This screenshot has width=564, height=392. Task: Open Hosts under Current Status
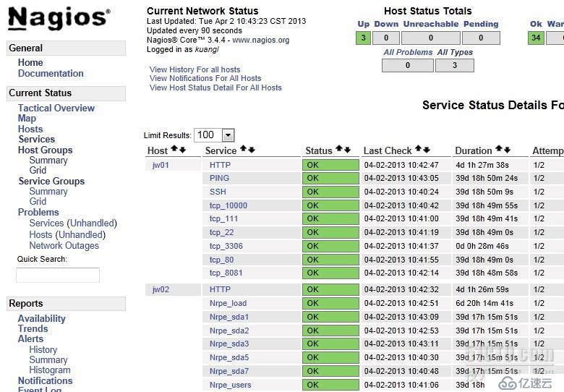(30, 129)
